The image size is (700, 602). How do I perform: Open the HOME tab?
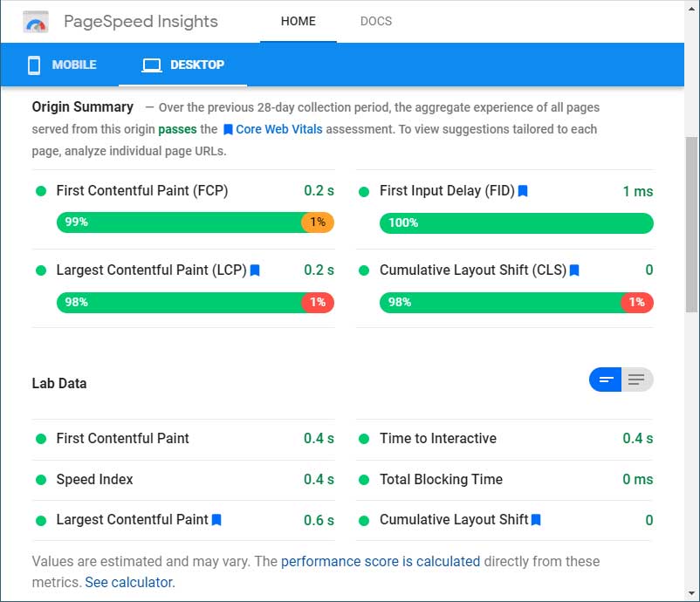(299, 22)
